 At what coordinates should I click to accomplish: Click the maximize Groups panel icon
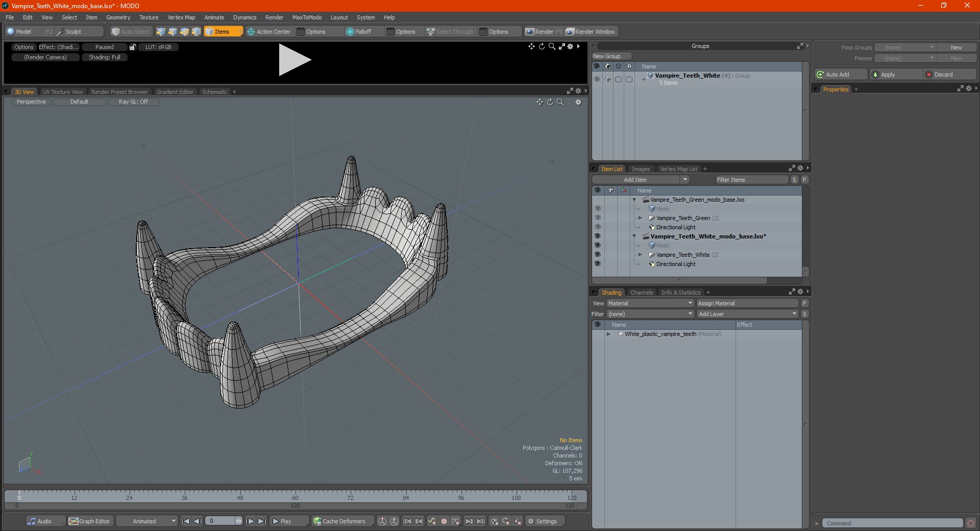pyautogui.click(x=800, y=46)
